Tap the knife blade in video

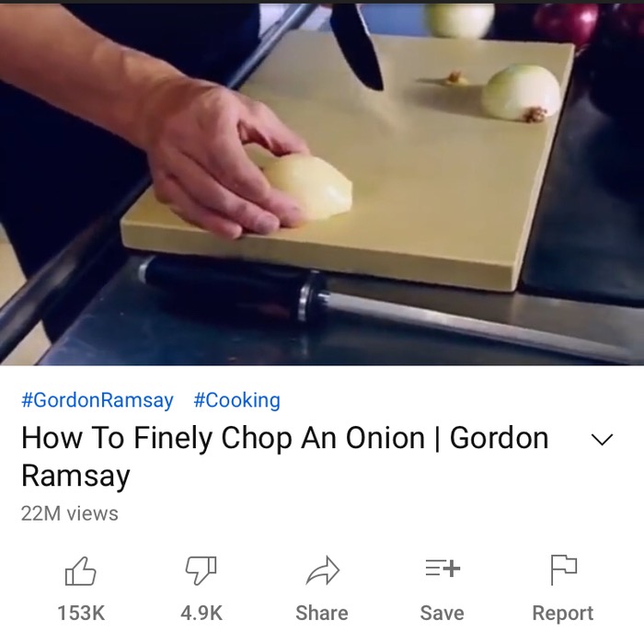tap(357, 45)
